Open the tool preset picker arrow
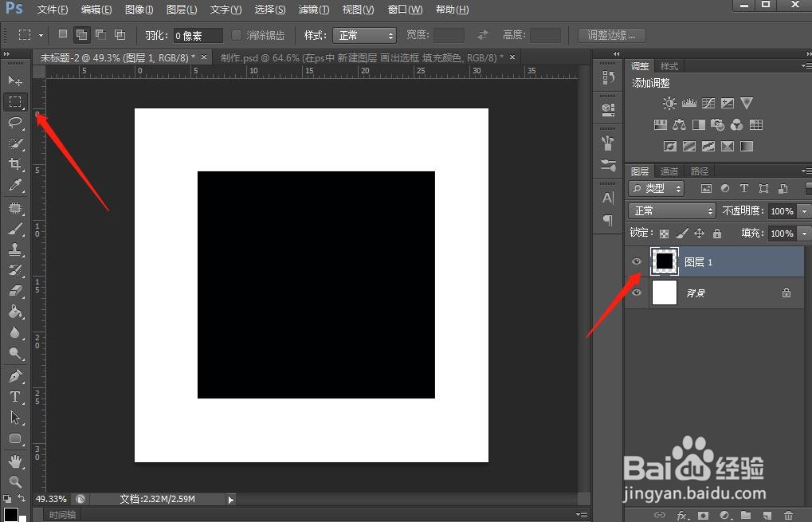The height and width of the screenshot is (522, 812). (x=41, y=36)
